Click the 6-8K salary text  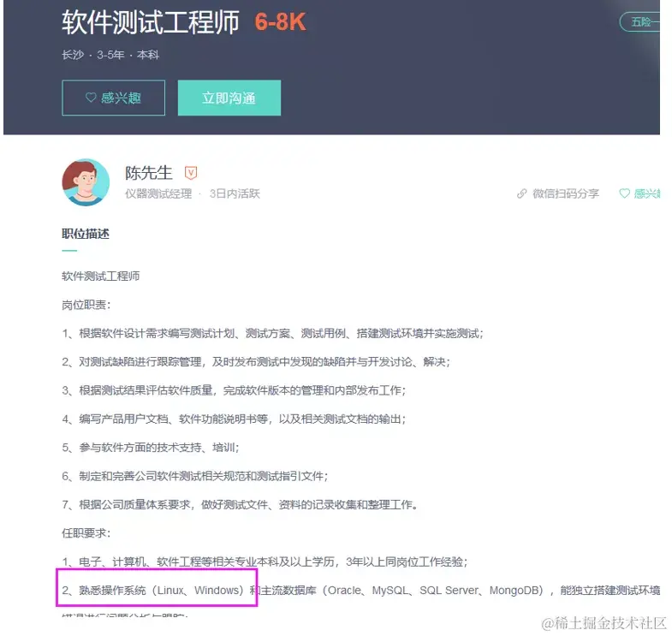coord(280,22)
